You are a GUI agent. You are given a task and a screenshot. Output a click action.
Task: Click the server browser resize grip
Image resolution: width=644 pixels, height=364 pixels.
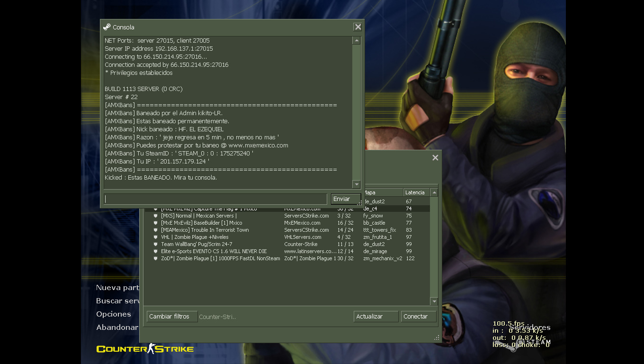point(437,337)
